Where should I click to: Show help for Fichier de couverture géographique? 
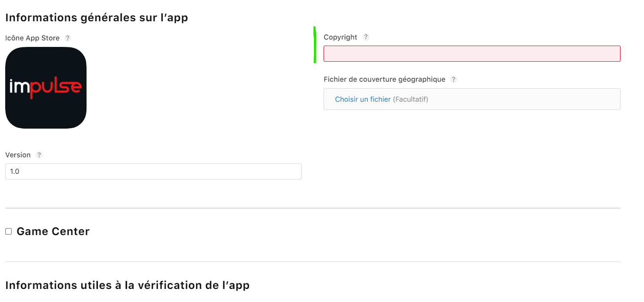(454, 80)
